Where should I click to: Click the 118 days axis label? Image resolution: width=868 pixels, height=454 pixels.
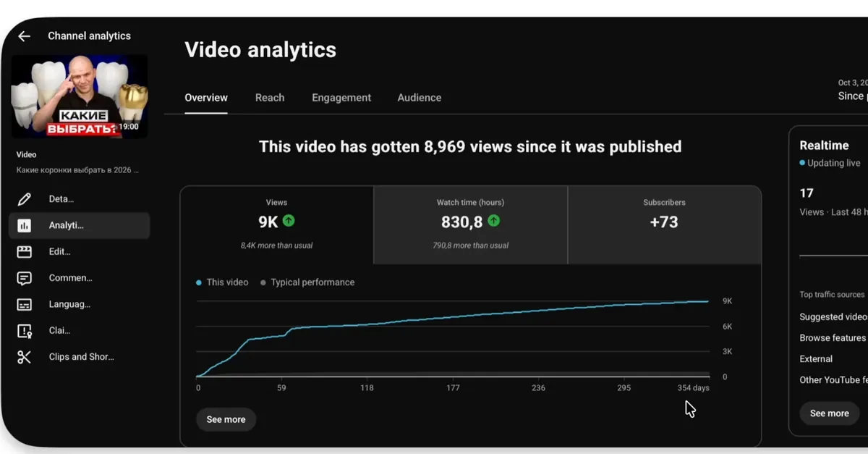coord(367,388)
